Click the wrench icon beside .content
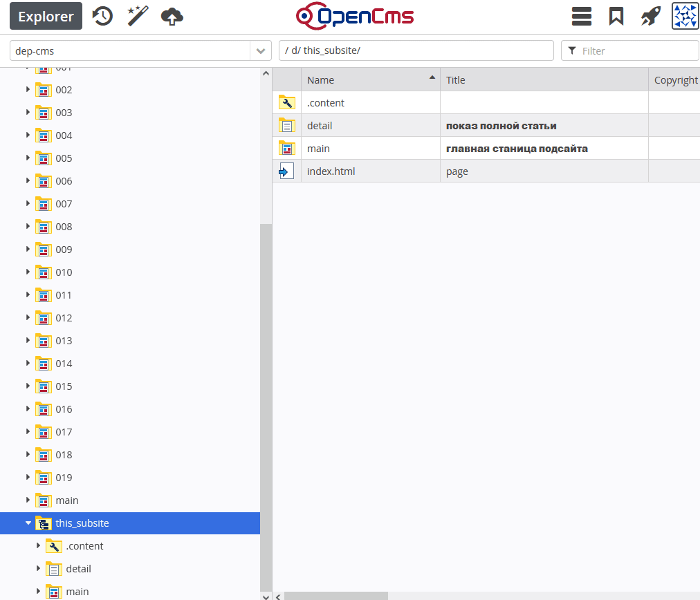 pyautogui.click(x=287, y=102)
